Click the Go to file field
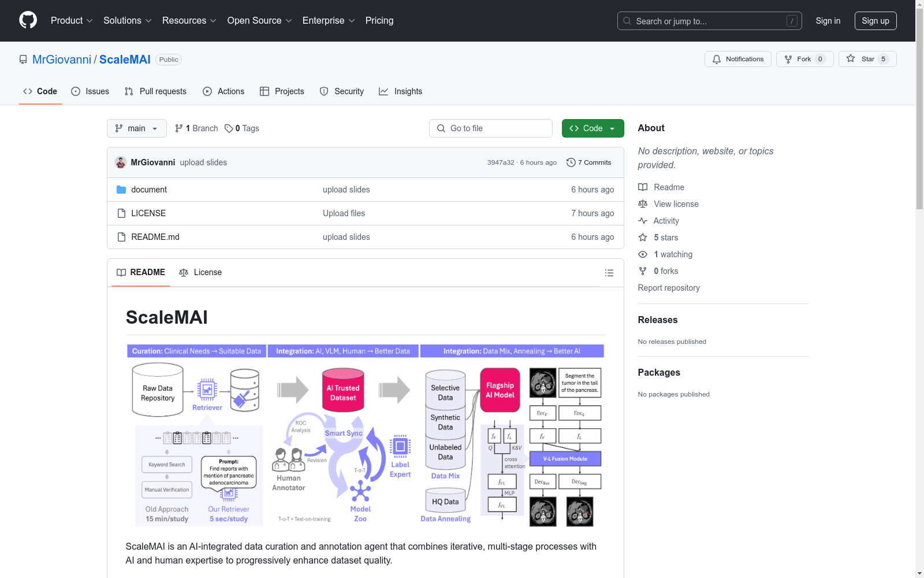The height and width of the screenshot is (578, 924). 491,128
